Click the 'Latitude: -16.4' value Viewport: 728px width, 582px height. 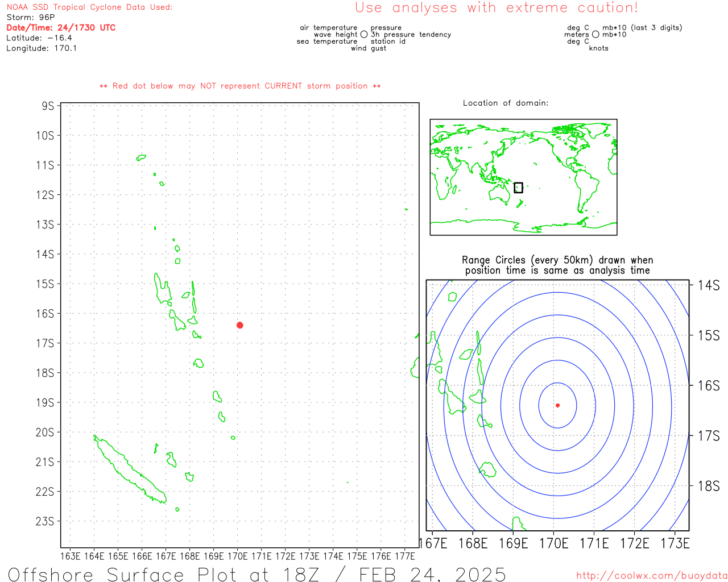pos(39,38)
